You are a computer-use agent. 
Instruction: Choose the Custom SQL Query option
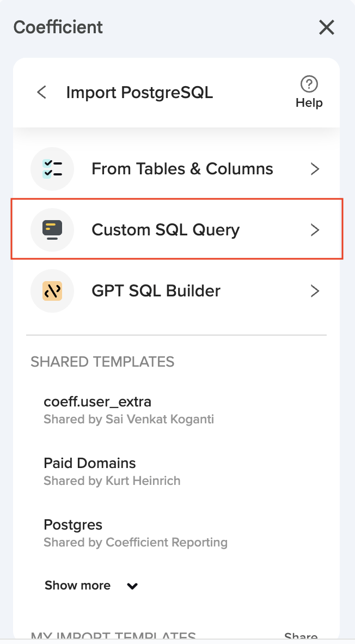pos(166,230)
